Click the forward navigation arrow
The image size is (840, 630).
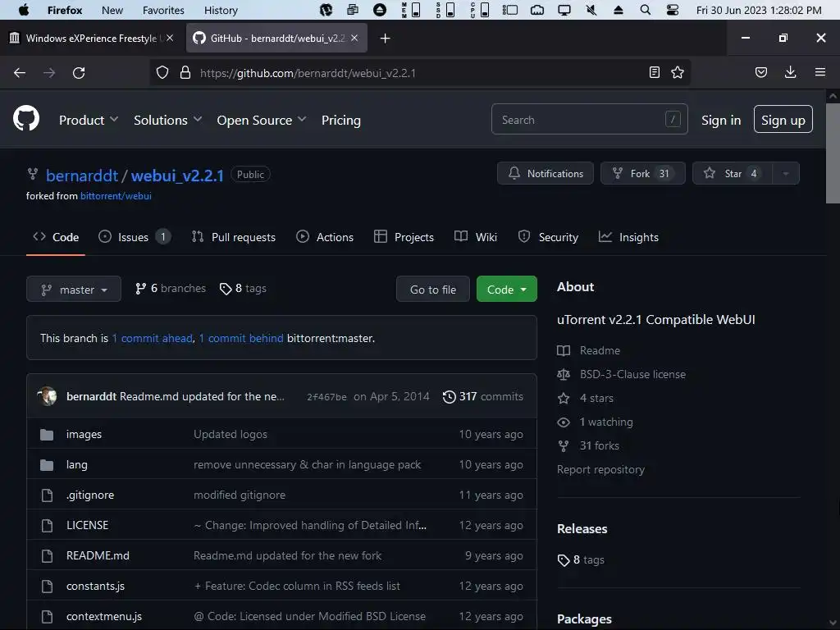(49, 73)
